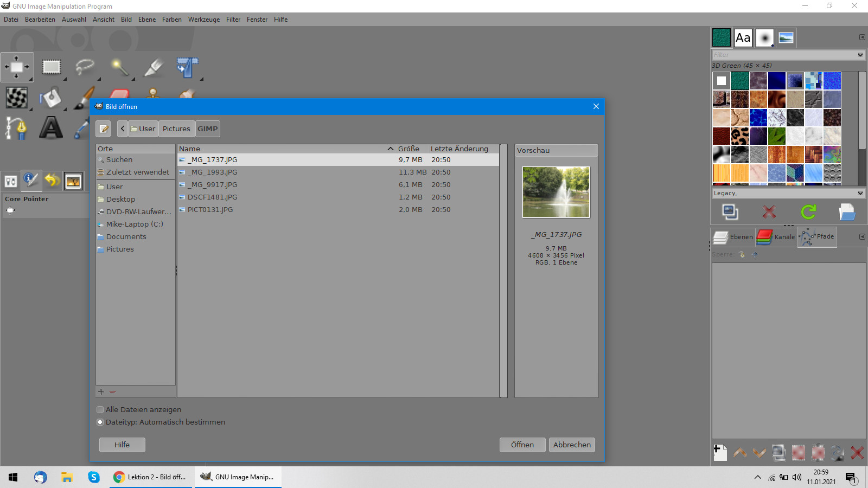Expand Dateityp: Automatisch bestimmen
The width and height of the screenshot is (868, 488).
coord(100,422)
